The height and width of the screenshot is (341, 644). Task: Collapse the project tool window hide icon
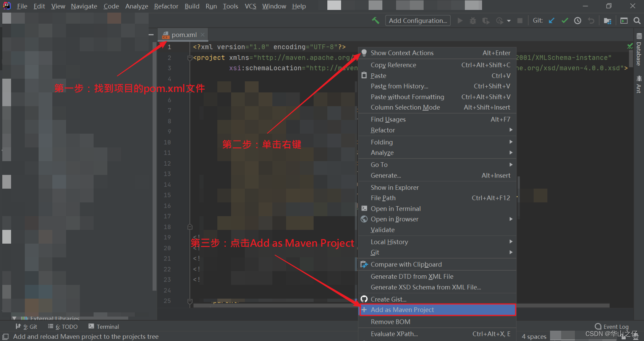pyautogui.click(x=151, y=35)
